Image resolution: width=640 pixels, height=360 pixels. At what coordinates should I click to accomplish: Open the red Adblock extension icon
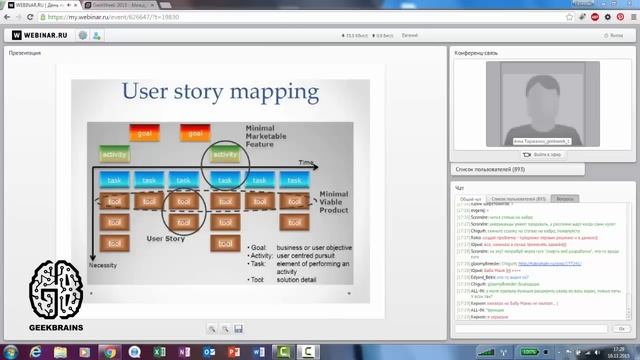point(595,17)
